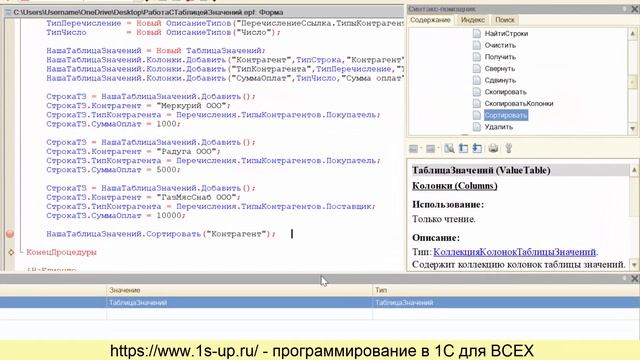
Task: Click the contents tree scroll-up arrow
Action: pos(633,33)
